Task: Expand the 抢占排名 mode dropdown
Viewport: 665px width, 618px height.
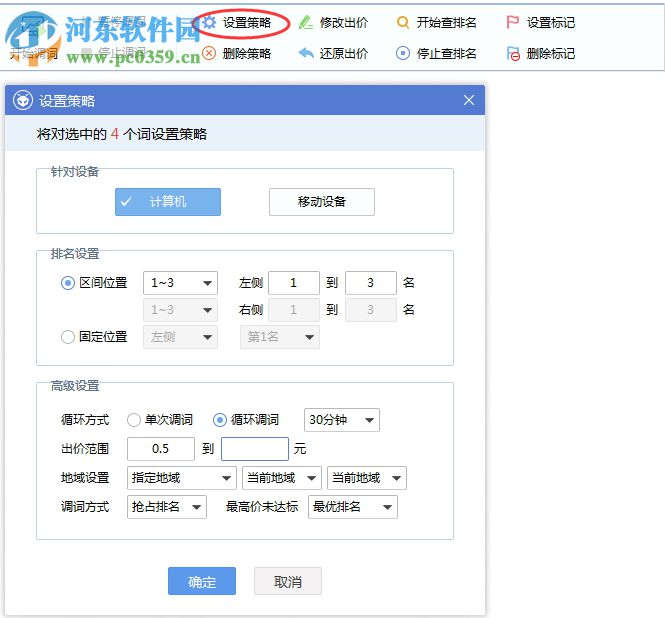Action: (x=167, y=507)
